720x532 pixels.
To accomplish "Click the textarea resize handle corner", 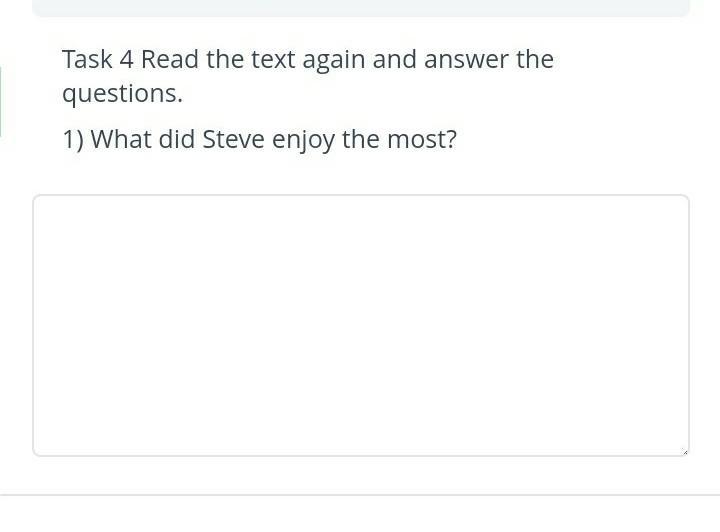I will (x=685, y=452).
